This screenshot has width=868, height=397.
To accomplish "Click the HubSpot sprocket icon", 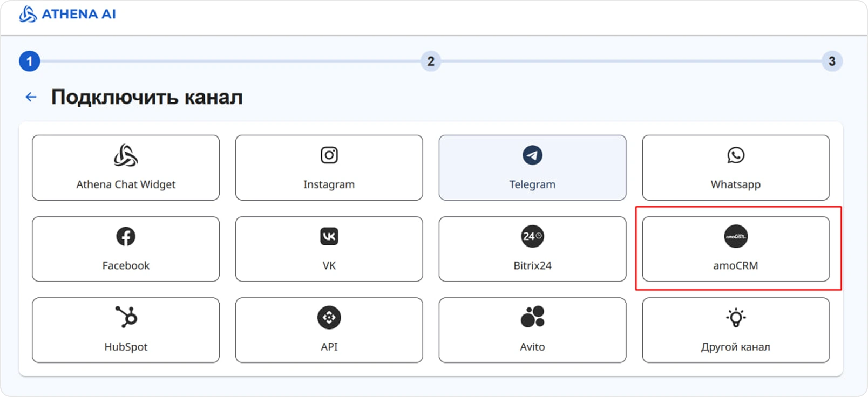I will point(126,317).
